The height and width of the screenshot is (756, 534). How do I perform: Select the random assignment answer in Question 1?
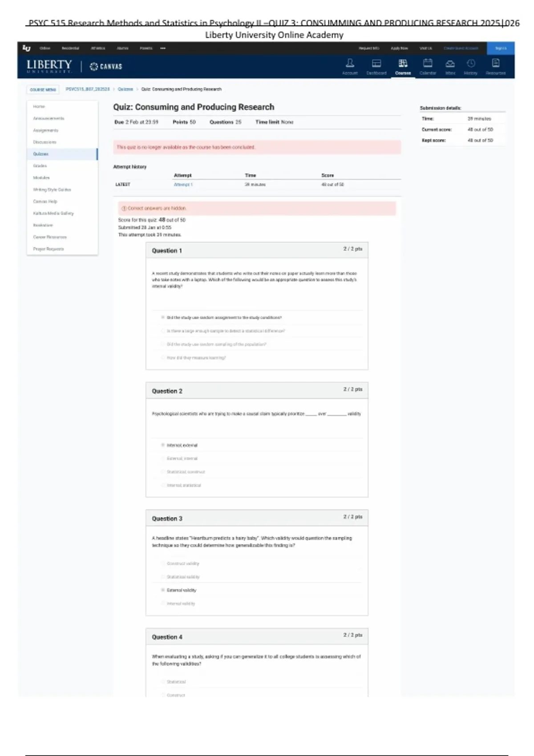pyautogui.click(x=163, y=318)
